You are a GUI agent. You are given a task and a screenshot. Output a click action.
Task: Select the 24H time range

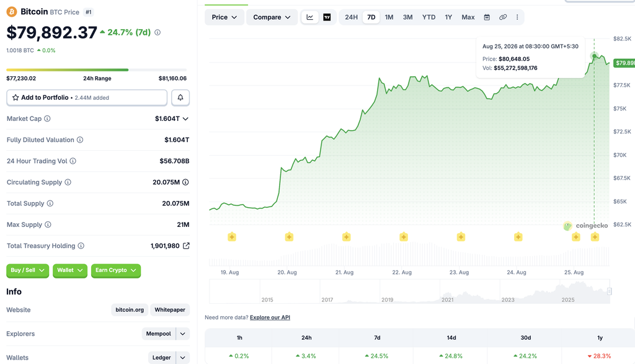coord(351,17)
